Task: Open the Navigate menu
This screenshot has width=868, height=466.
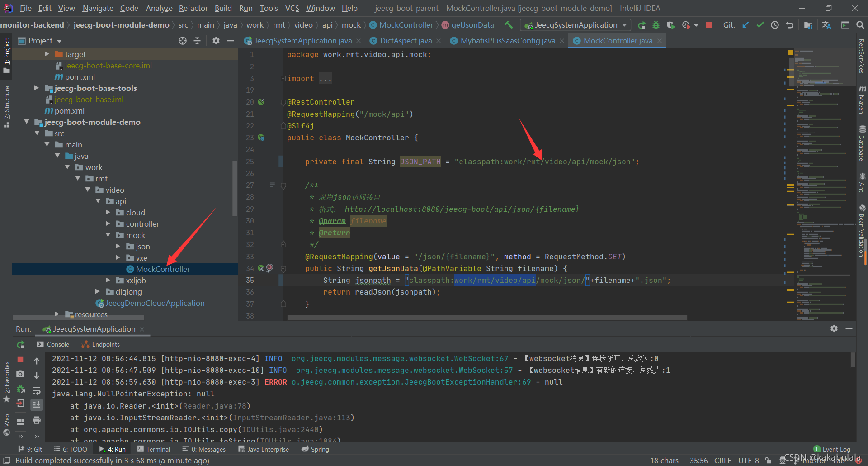Action: (x=98, y=8)
